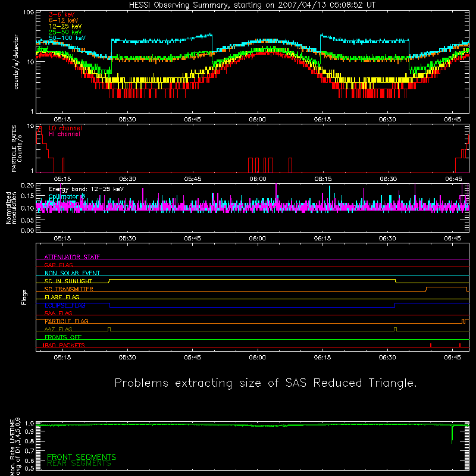The image size is (476, 476).
Task: Click the "SAA FLAG" label
Action: point(58,313)
